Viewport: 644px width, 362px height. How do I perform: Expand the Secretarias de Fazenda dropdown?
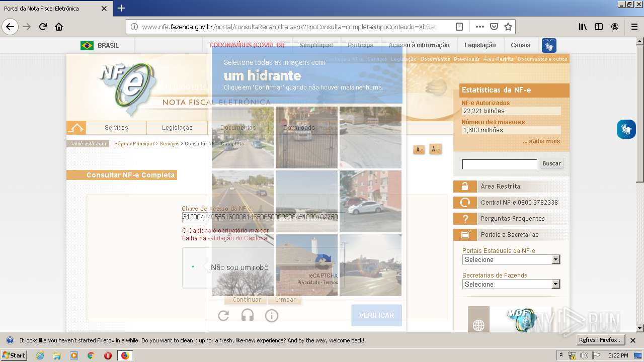(x=511, y=284)
